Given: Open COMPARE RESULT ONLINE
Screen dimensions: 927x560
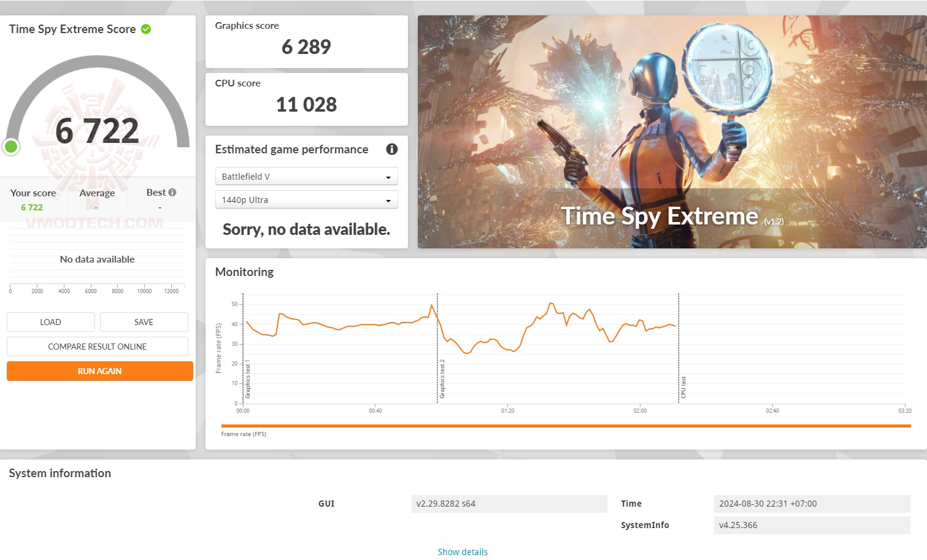Looking at the screenshot, I should click(97, 346).
